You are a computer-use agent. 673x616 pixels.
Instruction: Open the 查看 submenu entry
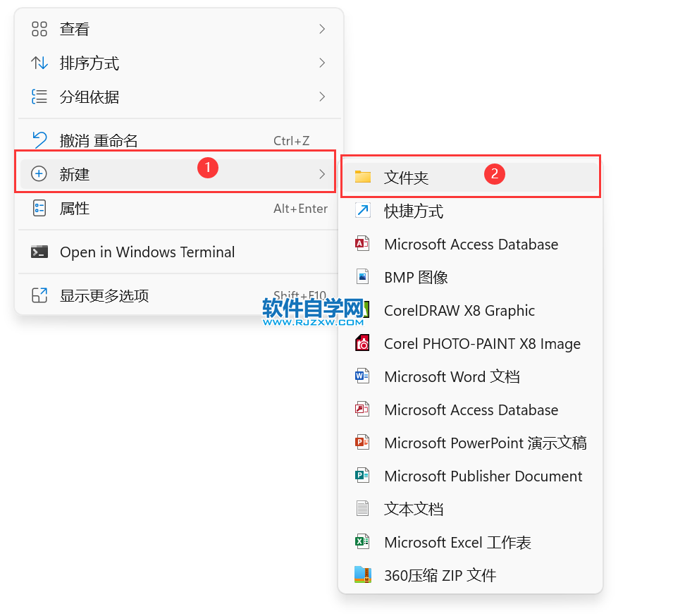(x=179, y=29)
